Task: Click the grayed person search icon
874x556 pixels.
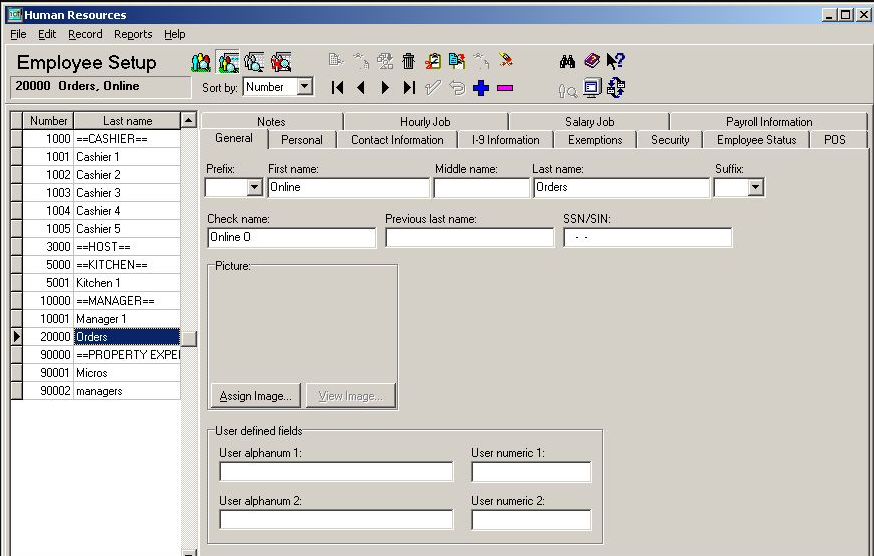Action: [567, 90]
